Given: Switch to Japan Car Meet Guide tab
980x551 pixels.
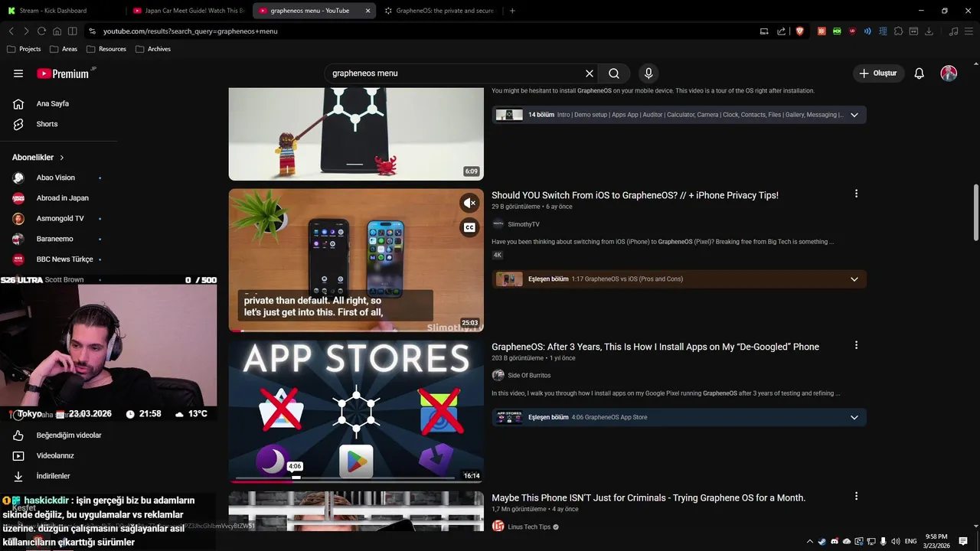Looking at the screenshot, I should pyautogui.click(x=188, y=11).
